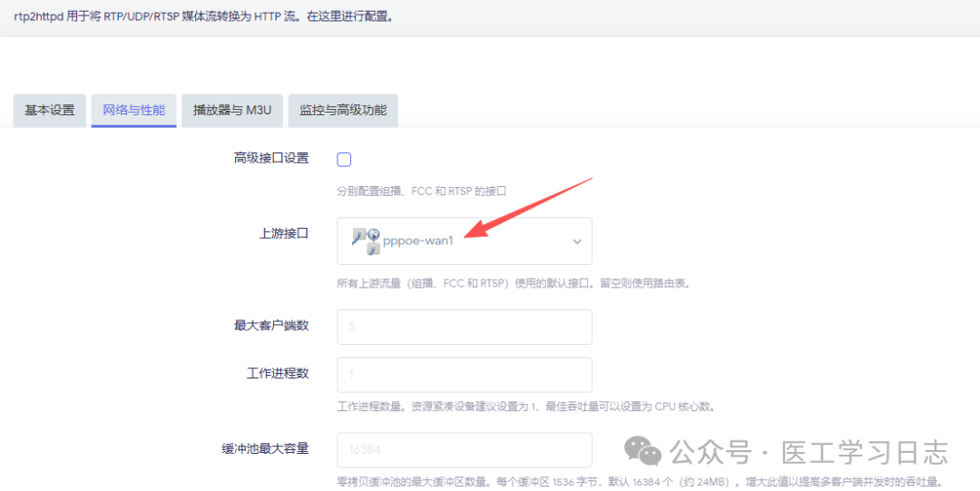Open the 上游接口 pppoe-wan1 dropdown
Screen dimensions: 980x491
[465, 241]
